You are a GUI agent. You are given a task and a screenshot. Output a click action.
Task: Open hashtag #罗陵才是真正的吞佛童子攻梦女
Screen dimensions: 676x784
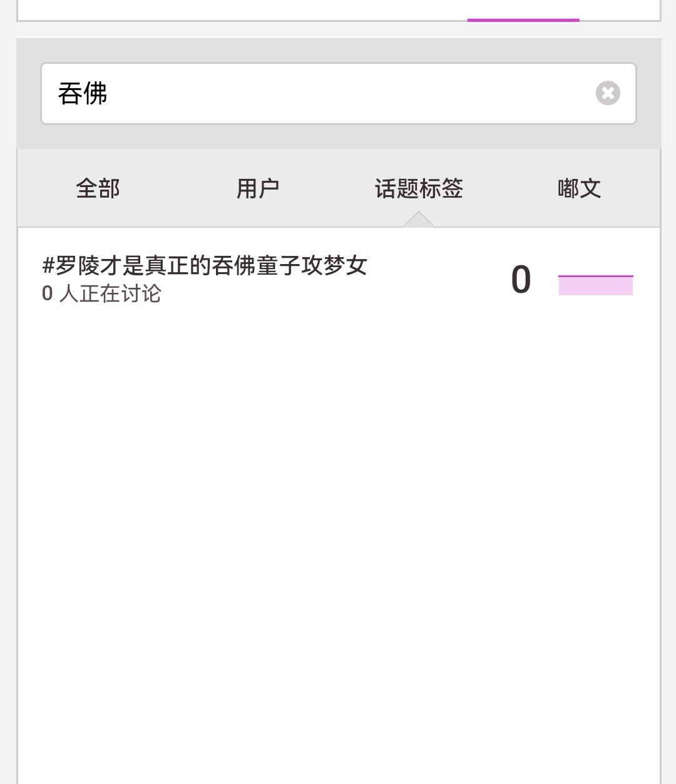point(204,266)
